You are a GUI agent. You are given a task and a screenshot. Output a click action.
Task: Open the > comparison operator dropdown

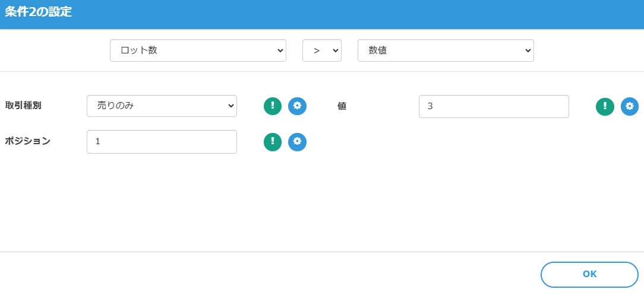coord(321,50)
